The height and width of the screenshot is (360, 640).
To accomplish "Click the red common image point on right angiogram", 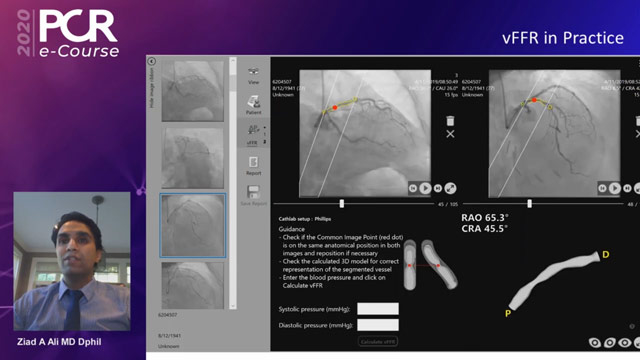I will tap(534, 100).
